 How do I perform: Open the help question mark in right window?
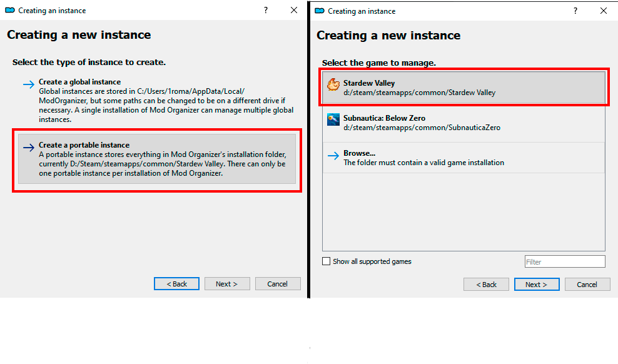[x=575, y=11]
